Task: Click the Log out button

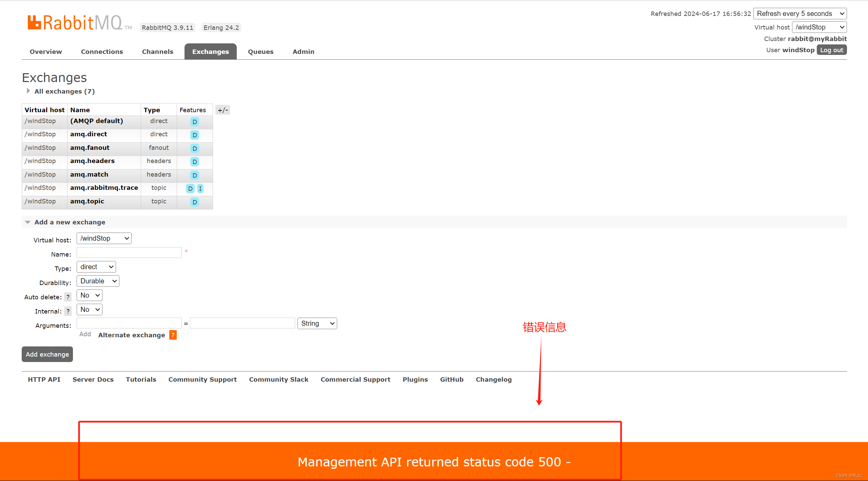Action: point(831,50)
